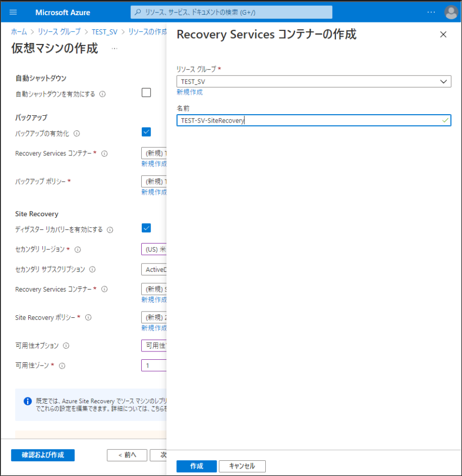The width and height of the screenshot is (462, 476).
Task: Open the Site Recovery ポリシー dropdown
Action: tap(154, 317)
